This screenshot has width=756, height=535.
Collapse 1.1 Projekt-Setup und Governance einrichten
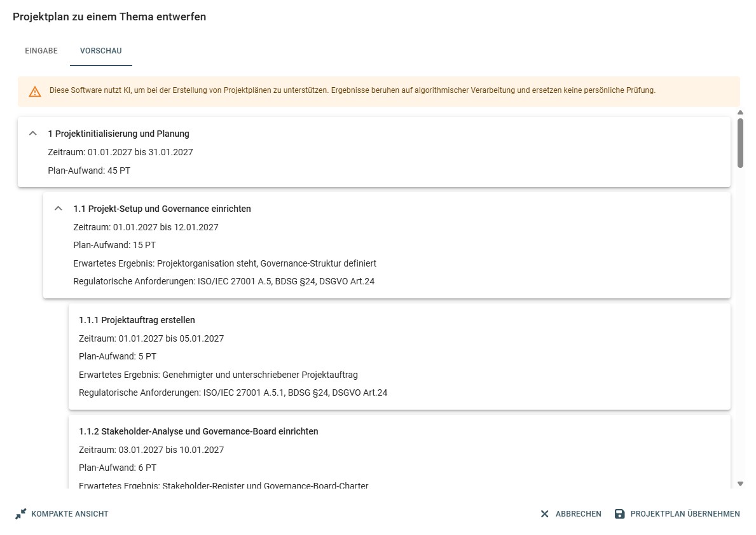58,208
